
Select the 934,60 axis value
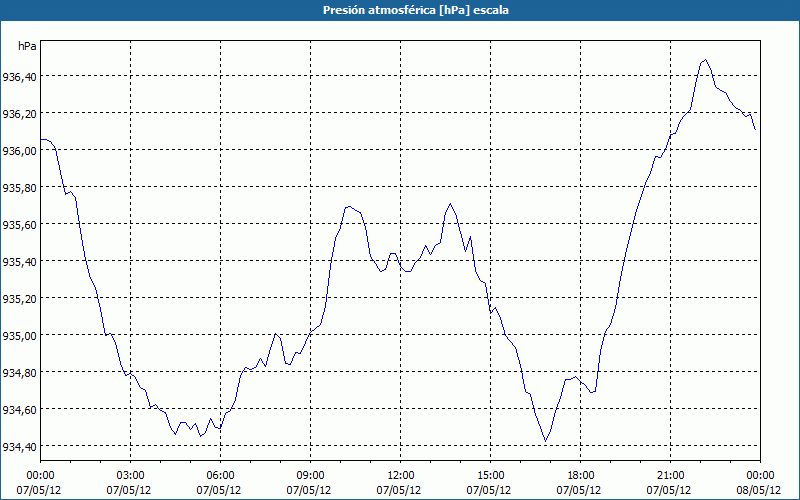point(19,411)
